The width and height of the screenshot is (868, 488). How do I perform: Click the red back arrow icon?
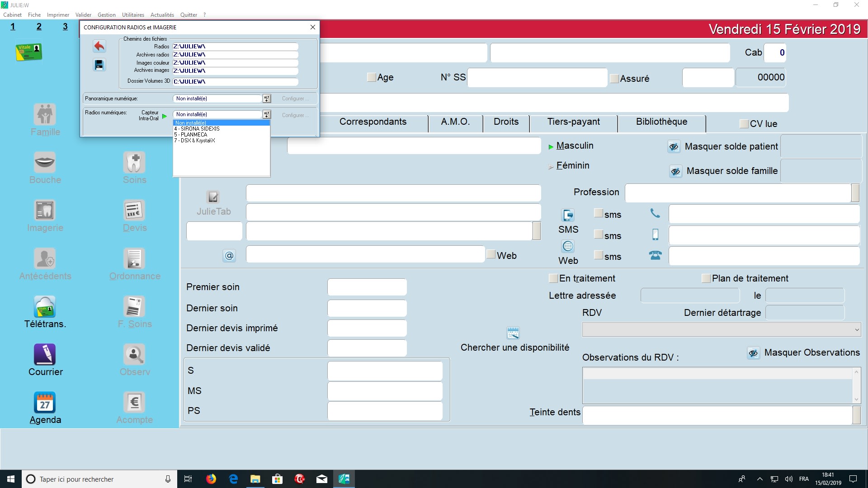point(99,46)
